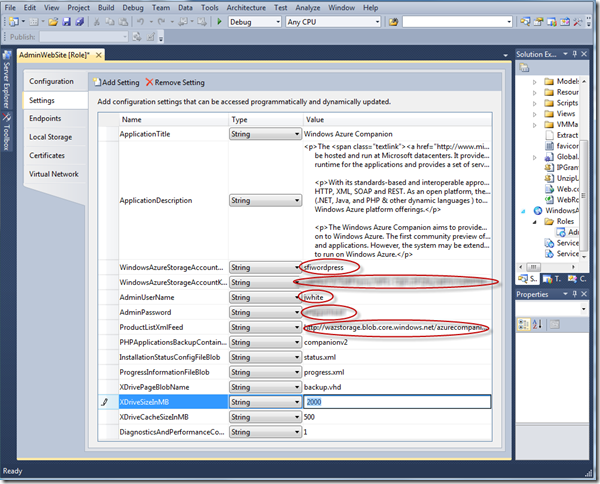Switch to the Endpoints tab
This screenshot has width=600, height=484.
(45, 118)
